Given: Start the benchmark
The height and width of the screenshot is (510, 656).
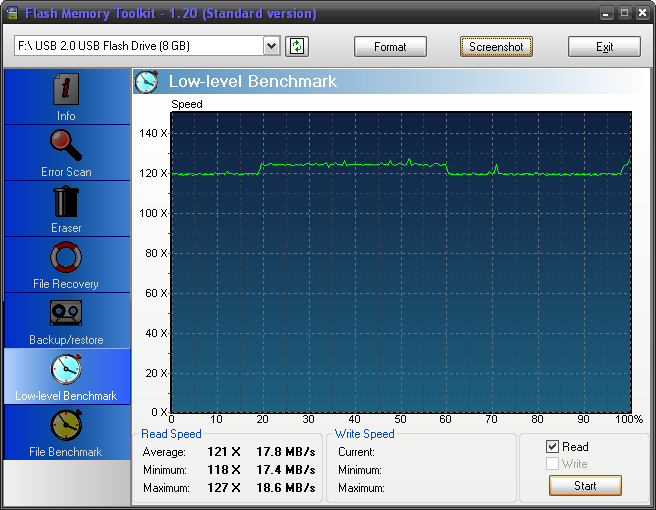Looking at the screenshot, I should (585, 486).
